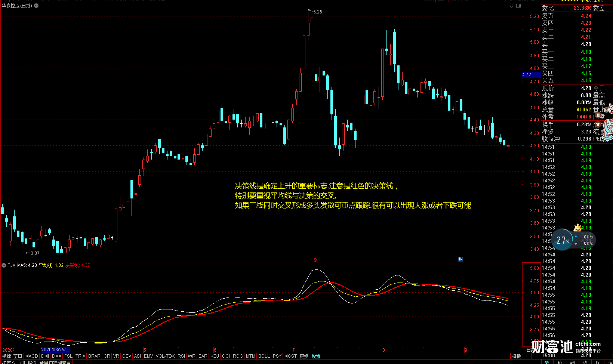The image size is (613, 364).
Task: Click the 2020/03/25 date label
Action: pyautogui.click(x=55, y=350)
